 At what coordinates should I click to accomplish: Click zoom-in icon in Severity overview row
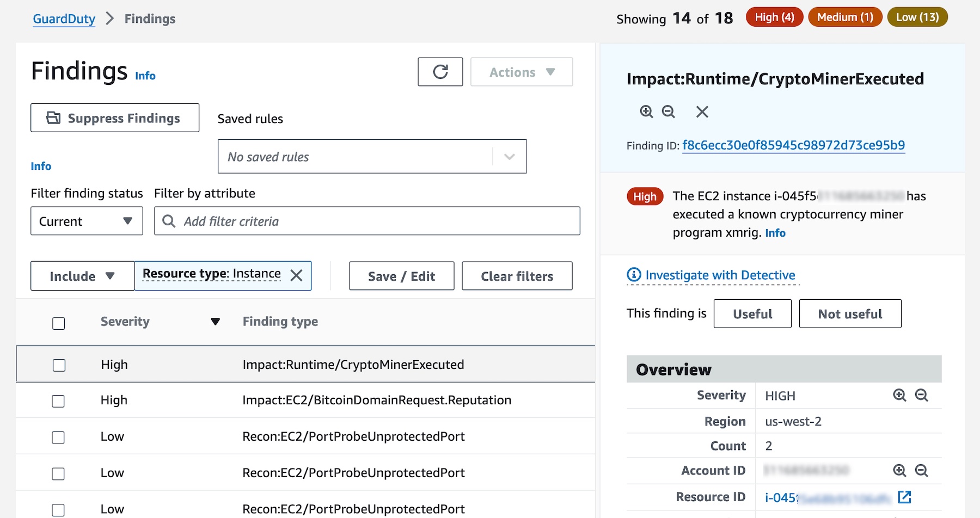point(899,396)
